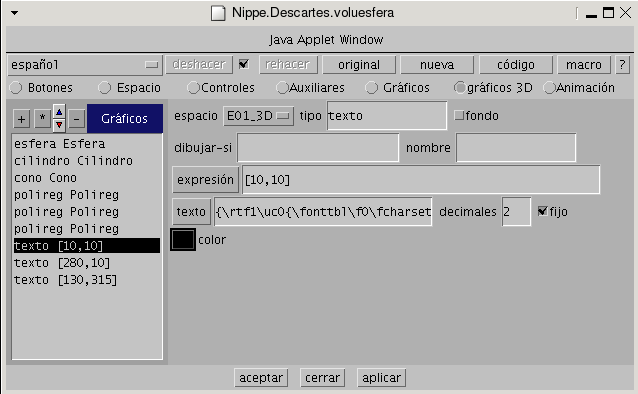Click the código button
638x394 pixels.
[516, 65]
